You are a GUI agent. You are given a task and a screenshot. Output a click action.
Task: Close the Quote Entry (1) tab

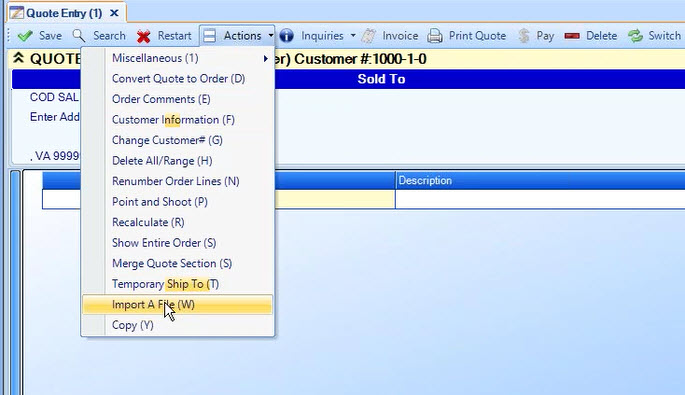114,13
